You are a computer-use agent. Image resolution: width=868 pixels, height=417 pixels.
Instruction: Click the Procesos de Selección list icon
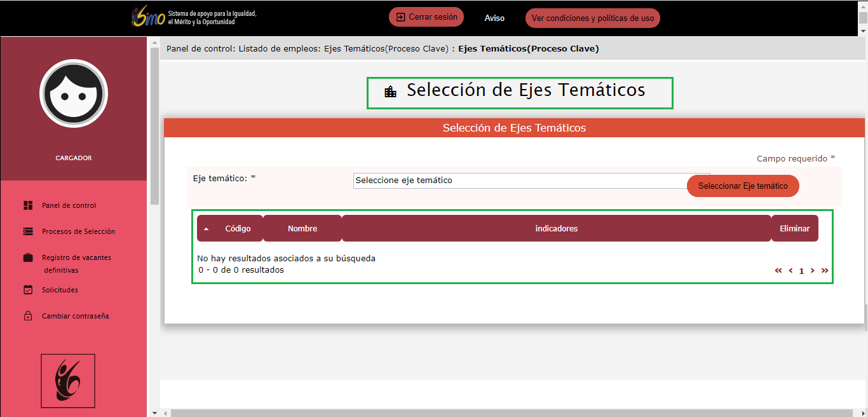(x=28, y=231)
